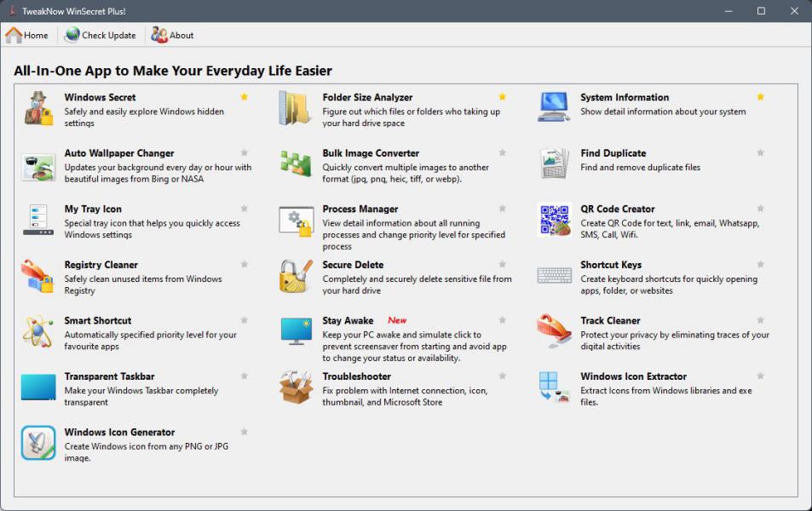Open the QR Code Creator icon

click(555, 220)
